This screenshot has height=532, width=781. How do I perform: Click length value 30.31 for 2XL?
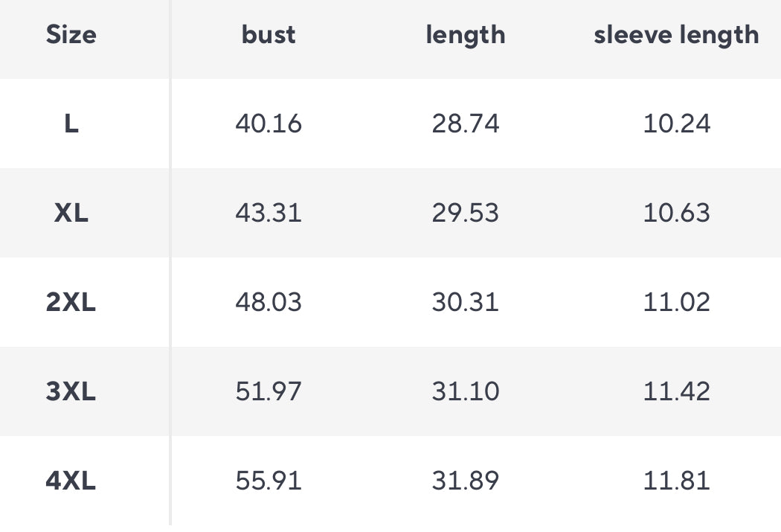[x=466, y=302]
